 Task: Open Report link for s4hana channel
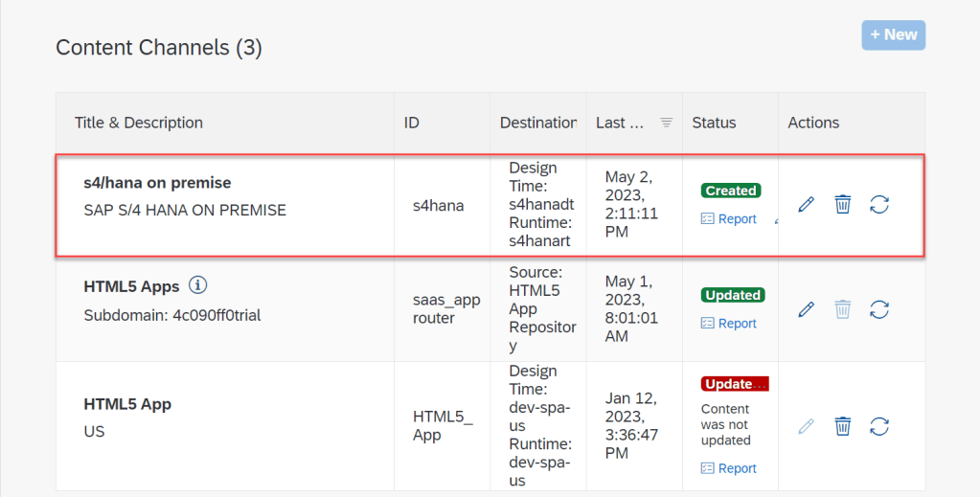point(729,218)
